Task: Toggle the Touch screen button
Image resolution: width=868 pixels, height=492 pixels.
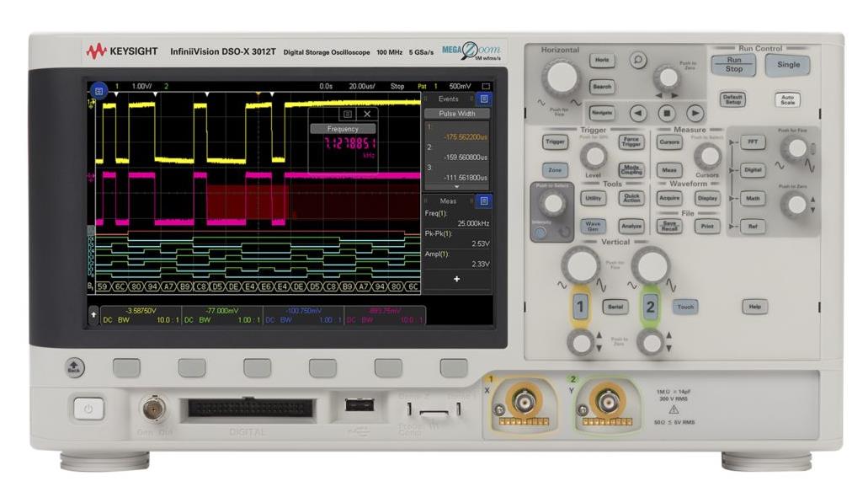Action: [685, 307]
